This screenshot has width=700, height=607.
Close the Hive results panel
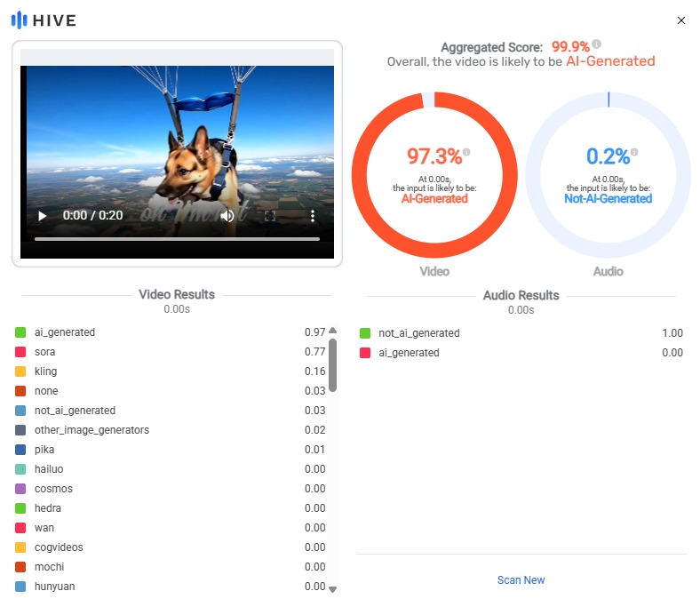(x=680, y=20)
